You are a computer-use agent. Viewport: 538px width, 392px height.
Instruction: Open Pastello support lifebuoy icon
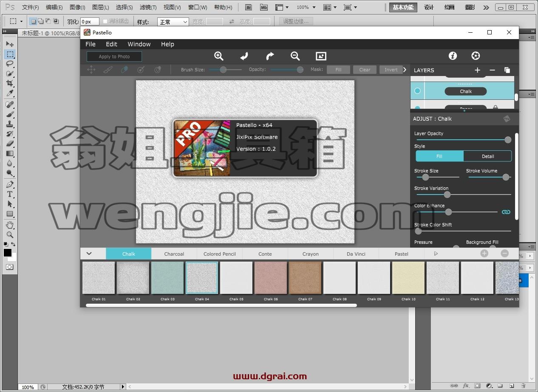click(476, 56)
